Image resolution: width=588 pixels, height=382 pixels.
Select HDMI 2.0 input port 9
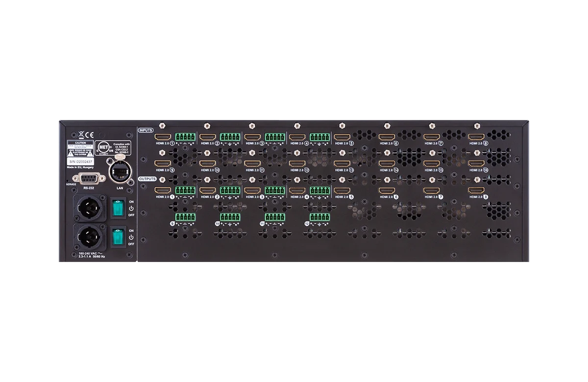162,164
